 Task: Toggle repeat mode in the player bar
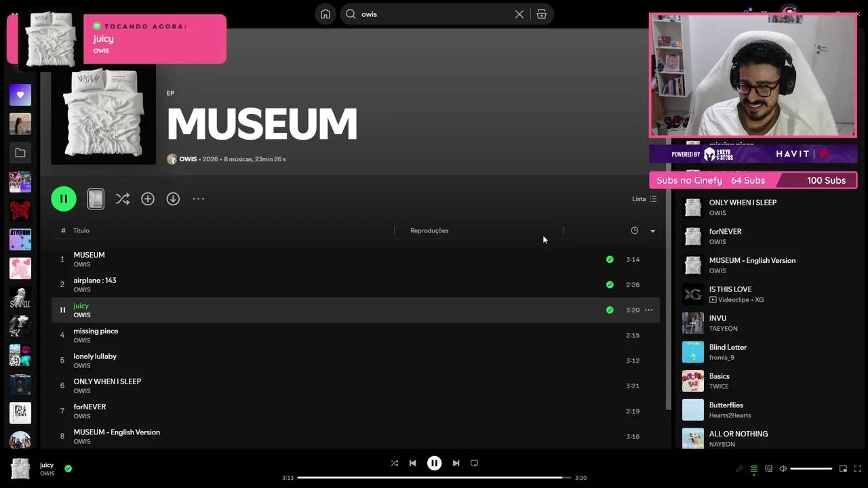pyautogui.click(x=474, y=463)
